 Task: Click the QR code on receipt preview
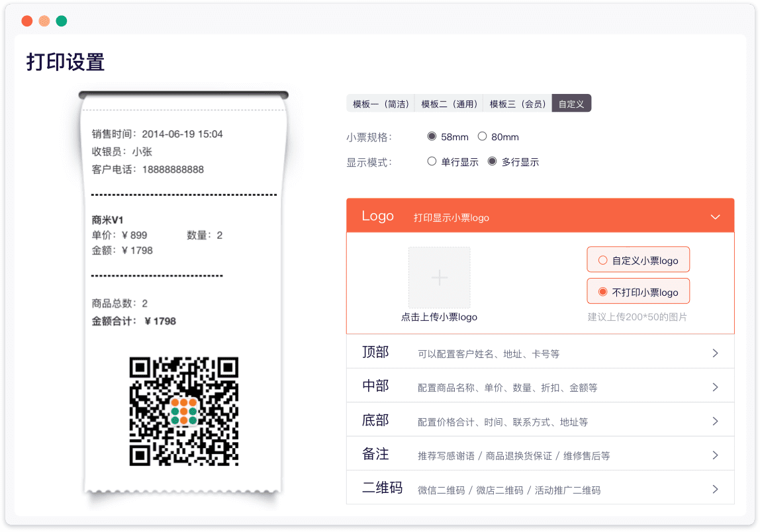click(x=183, y=412)
